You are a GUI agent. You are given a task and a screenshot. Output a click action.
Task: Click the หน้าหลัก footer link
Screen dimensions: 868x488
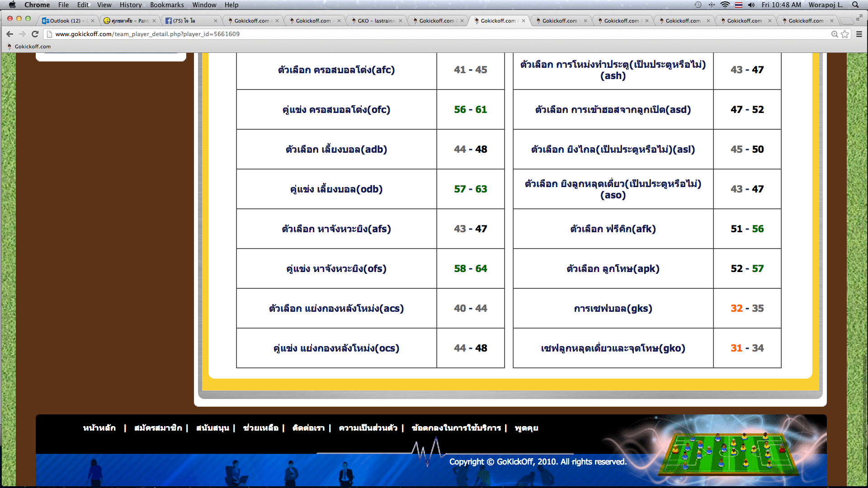[99, 428]
